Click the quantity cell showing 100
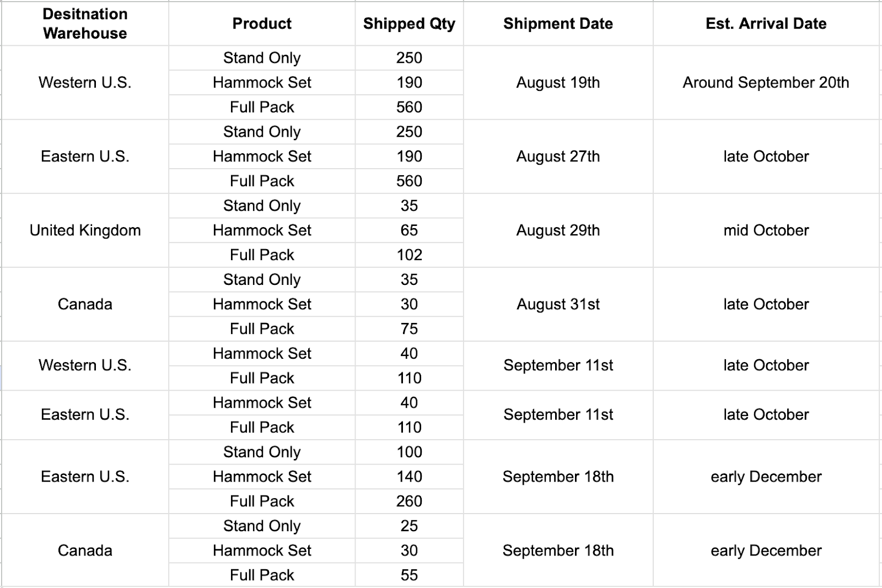 coord(409,452)
